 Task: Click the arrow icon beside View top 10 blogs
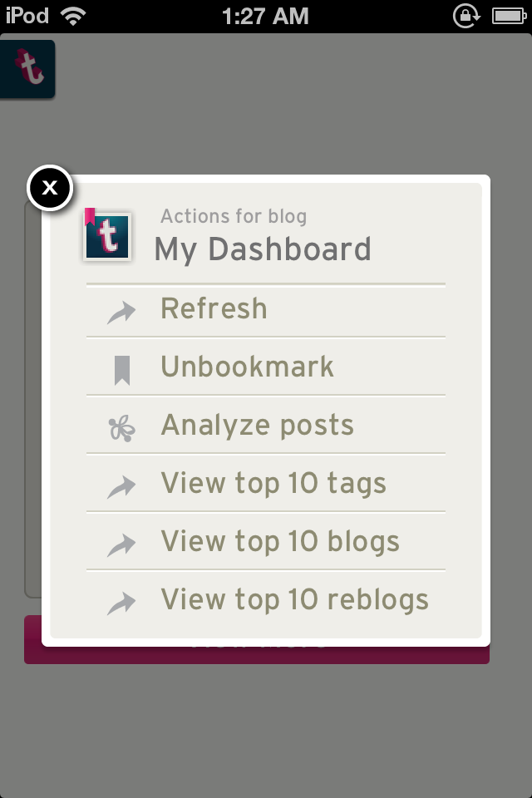coord(121,545)
